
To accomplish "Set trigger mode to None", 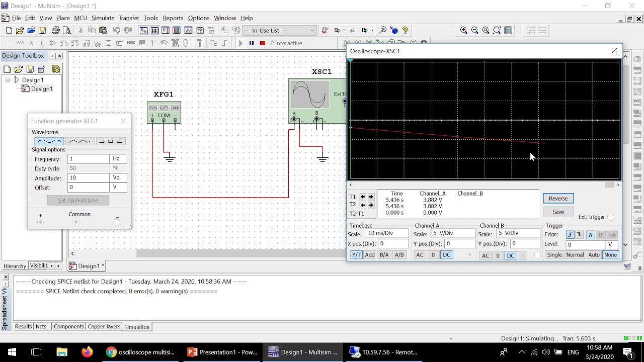I will [x=611, y=255].
